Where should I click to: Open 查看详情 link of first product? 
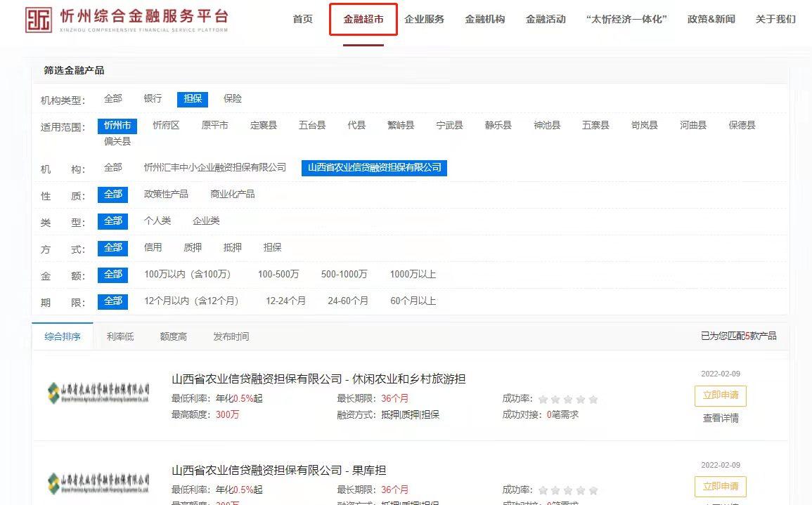tap(721, 418)
